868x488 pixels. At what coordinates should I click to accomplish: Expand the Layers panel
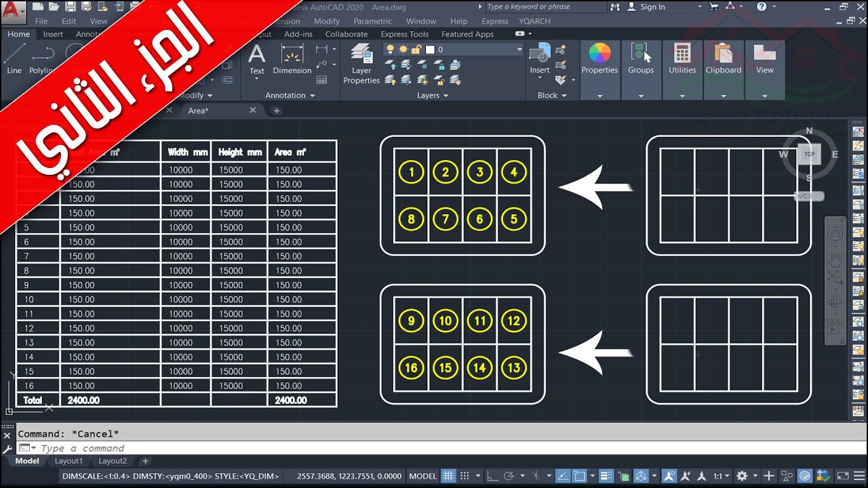point(433,96)
